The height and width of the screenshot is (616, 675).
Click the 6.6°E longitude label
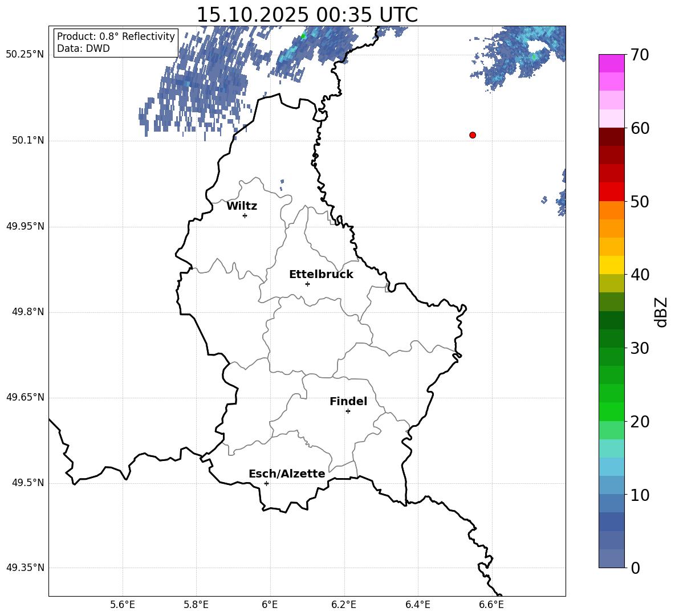(491, 605)
